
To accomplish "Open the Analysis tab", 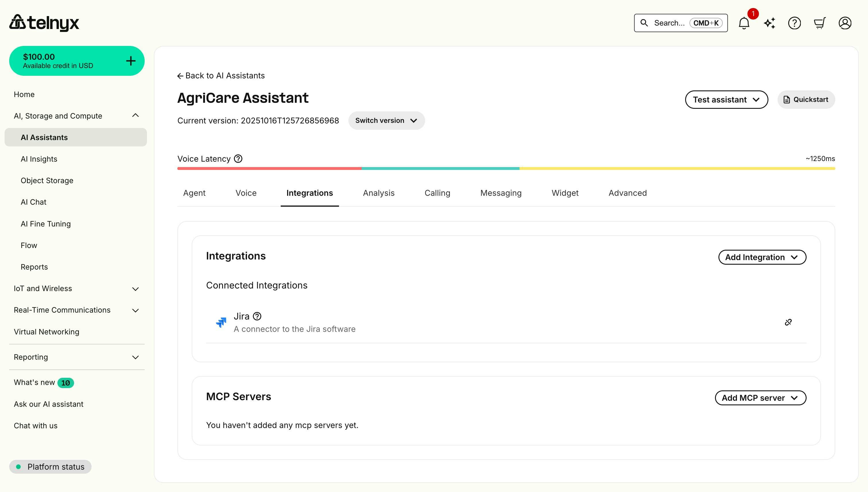I will tap(379, 193).
